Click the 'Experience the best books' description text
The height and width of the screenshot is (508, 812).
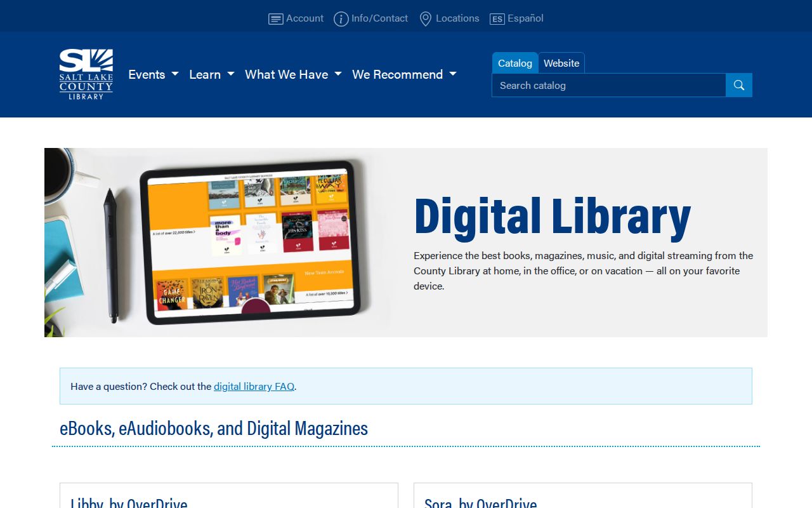[584, 271]
